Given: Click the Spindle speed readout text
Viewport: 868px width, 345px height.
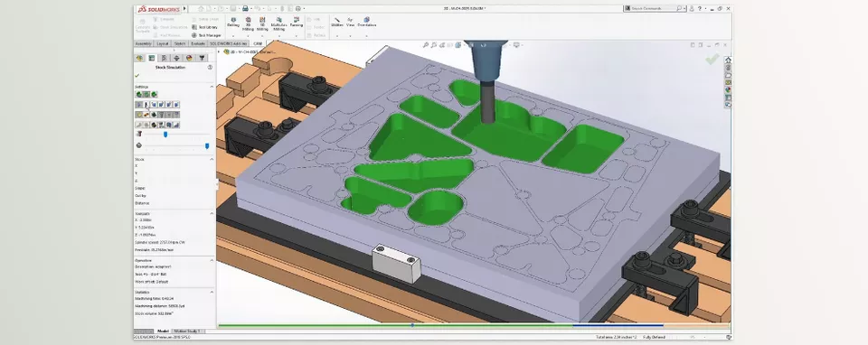Looking at the screenshot, I should [x=160, y=243].
